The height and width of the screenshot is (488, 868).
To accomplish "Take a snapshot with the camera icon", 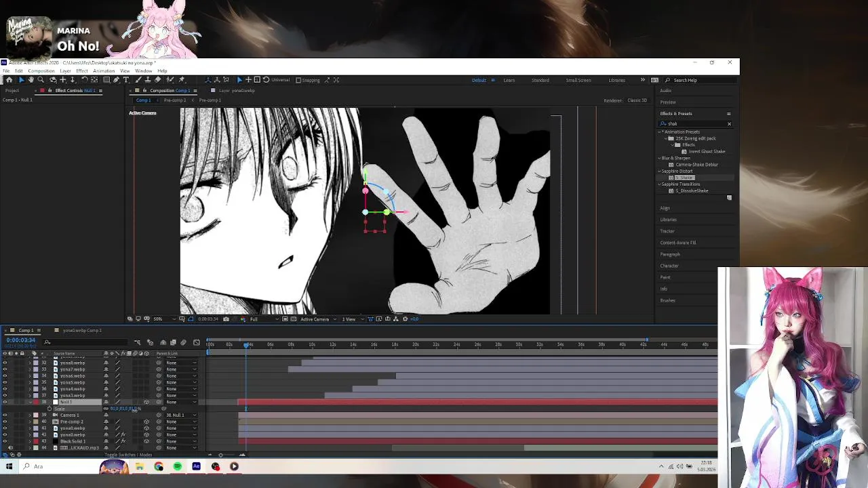I will click(x=226, y=319).
